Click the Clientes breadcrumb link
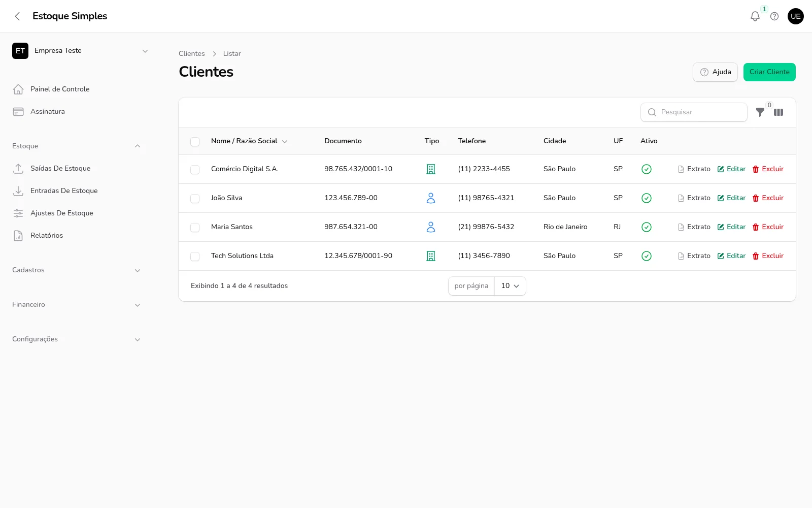The image size is (812, 508). point(192,54)
